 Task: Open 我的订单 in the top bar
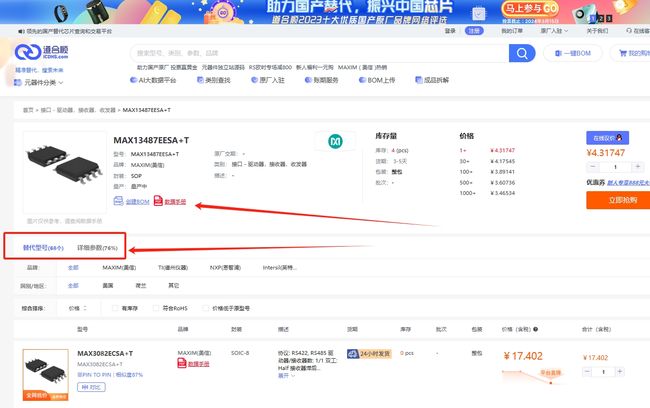tap(512, 31)
